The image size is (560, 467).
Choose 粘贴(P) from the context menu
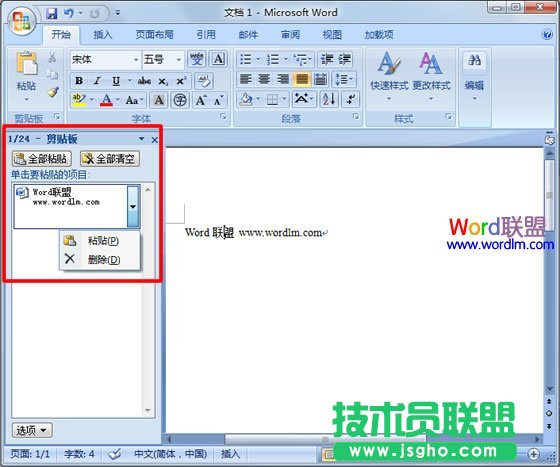pyautogui.click(x=100, y=241)
